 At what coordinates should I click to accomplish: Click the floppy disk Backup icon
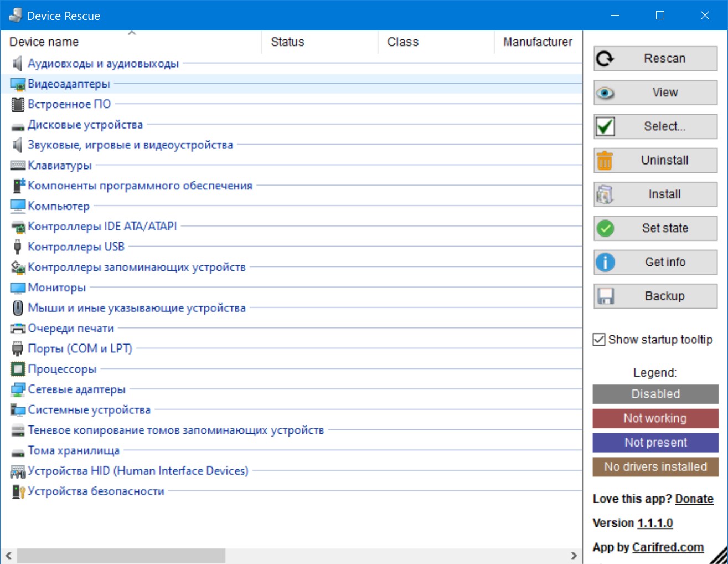coord(605,296)
